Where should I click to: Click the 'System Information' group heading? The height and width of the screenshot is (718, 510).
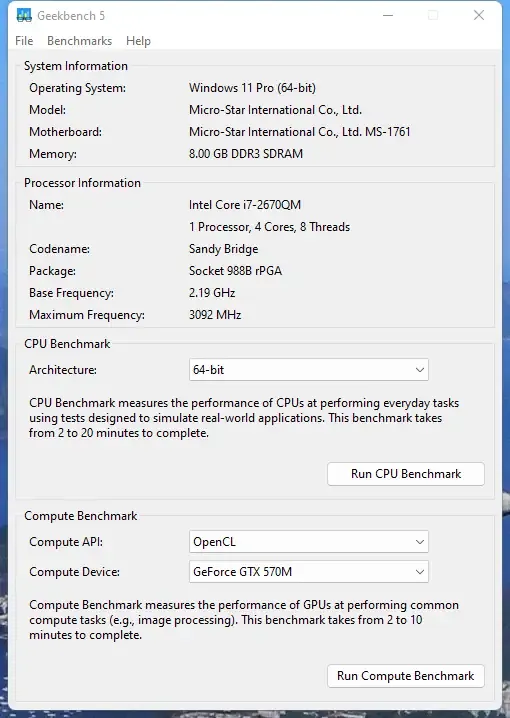76,66
